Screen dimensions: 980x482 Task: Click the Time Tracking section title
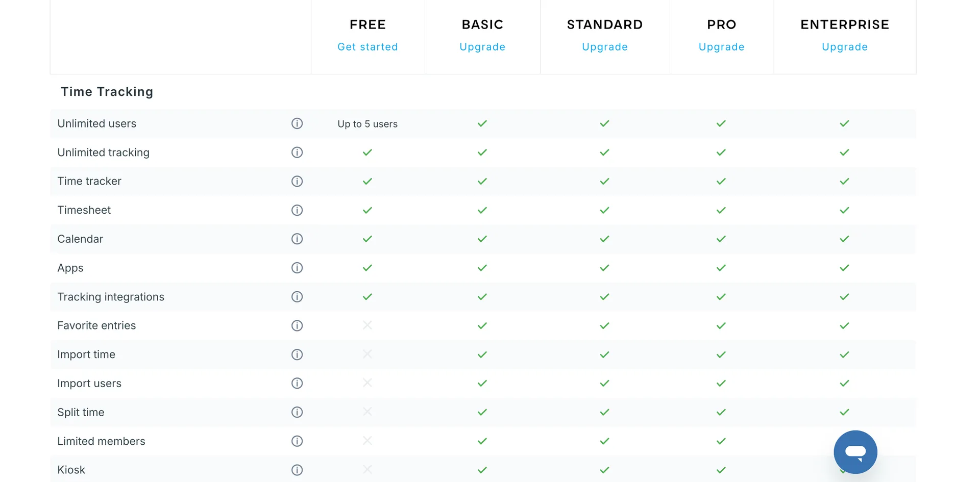coord(107,92)
